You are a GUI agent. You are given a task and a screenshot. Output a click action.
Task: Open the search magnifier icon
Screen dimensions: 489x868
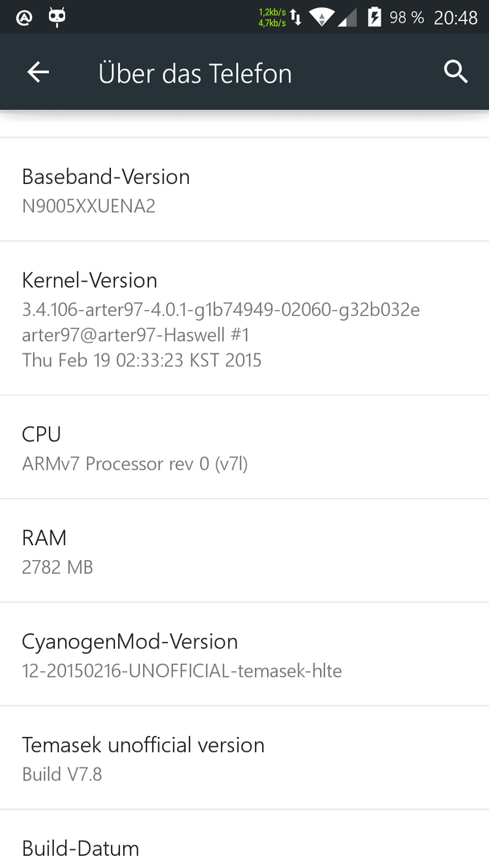pos(456,72)
